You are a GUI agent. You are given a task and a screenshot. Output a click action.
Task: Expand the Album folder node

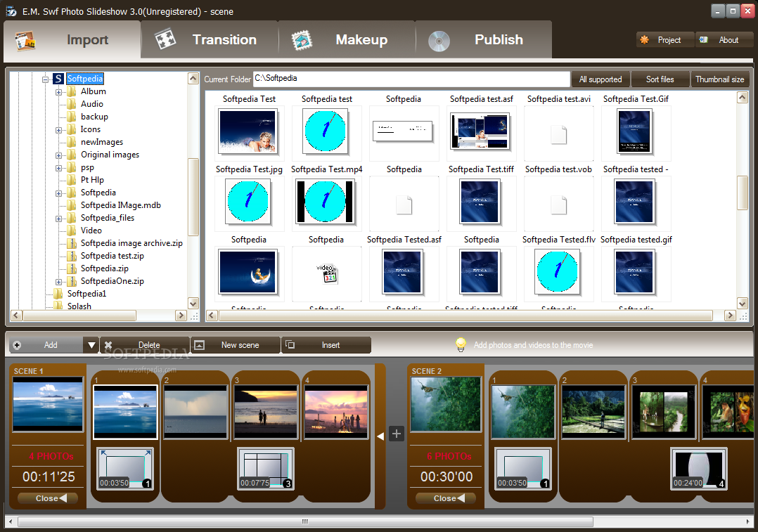[58, 92]
